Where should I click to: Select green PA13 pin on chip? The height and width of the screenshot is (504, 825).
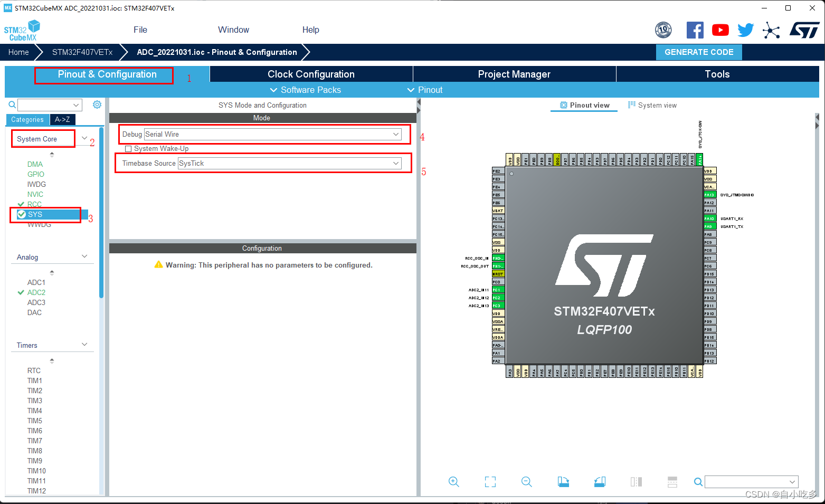click(710, 195)
